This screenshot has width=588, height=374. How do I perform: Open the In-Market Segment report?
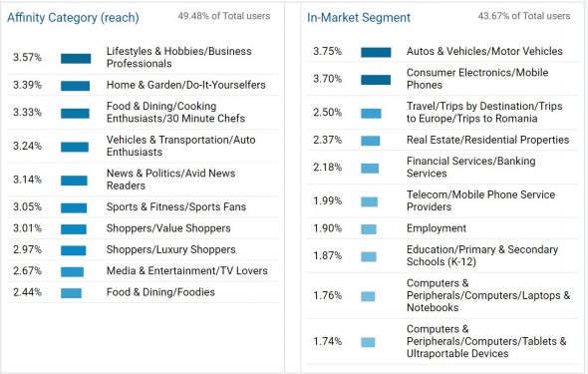pos(359,18)
